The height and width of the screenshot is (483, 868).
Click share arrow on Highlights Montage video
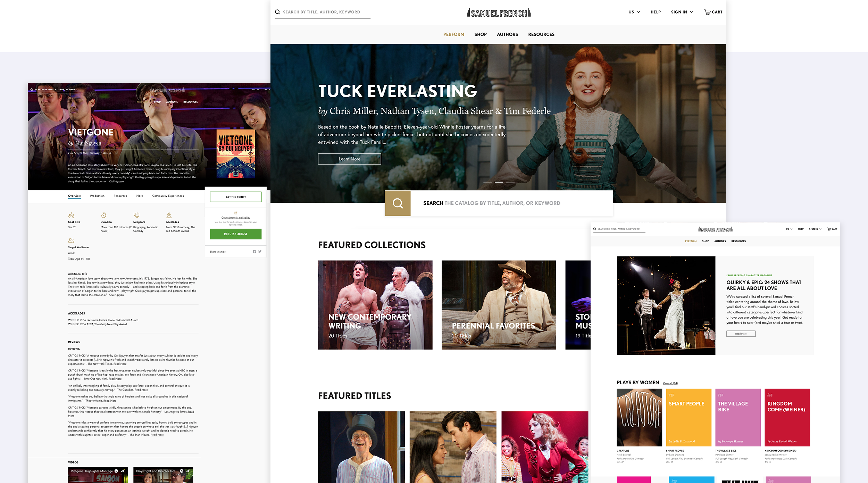[x=123, y=471]
